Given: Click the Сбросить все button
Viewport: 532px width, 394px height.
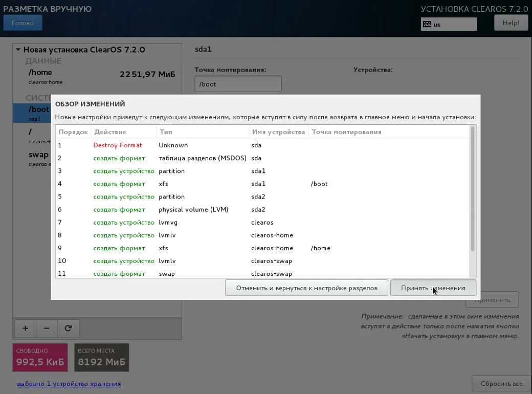Looking at the screenshot, I should tap(501, 383).
